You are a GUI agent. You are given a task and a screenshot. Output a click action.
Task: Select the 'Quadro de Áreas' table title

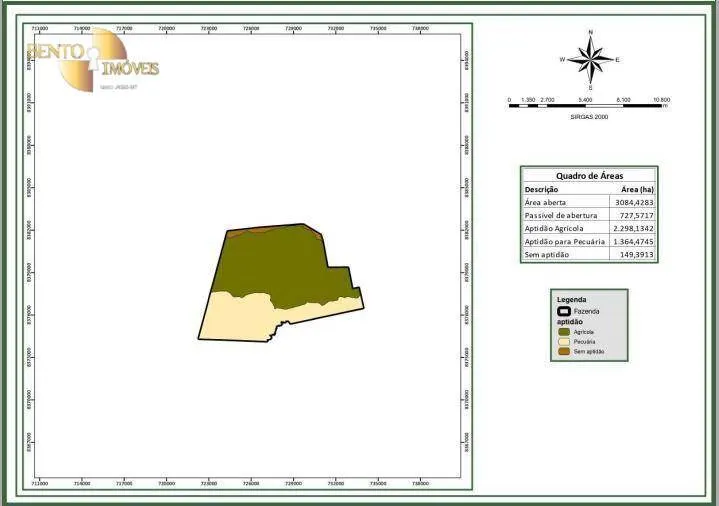589,176
